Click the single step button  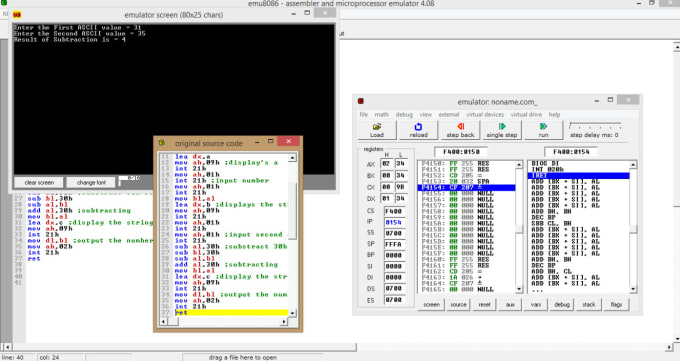(x=502, y=130)
